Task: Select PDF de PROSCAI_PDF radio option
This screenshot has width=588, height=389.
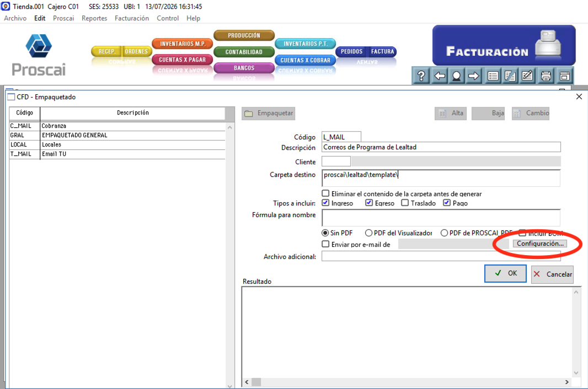Action: coord(445,233)
